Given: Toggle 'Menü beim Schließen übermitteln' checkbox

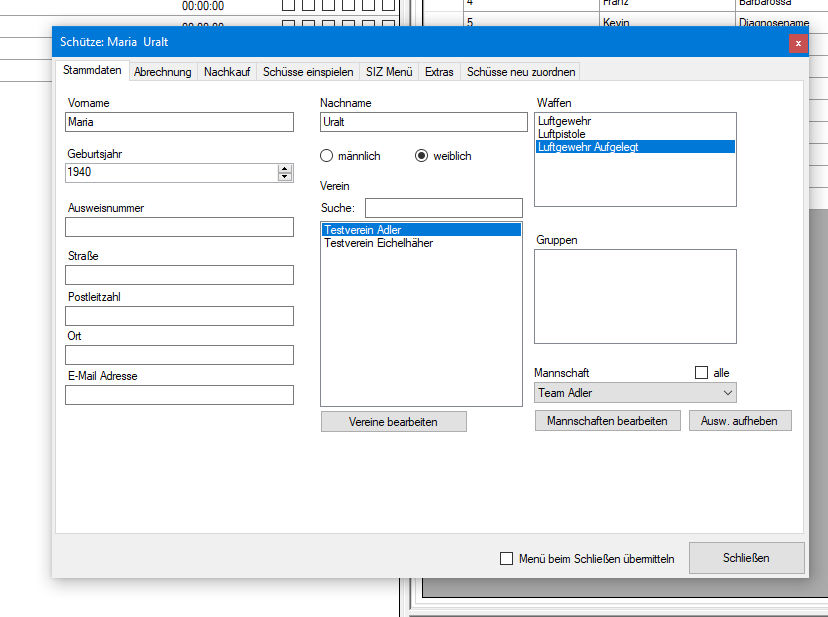Looking at the screenshot, I should pyautogui.click(x=506, y=559).
